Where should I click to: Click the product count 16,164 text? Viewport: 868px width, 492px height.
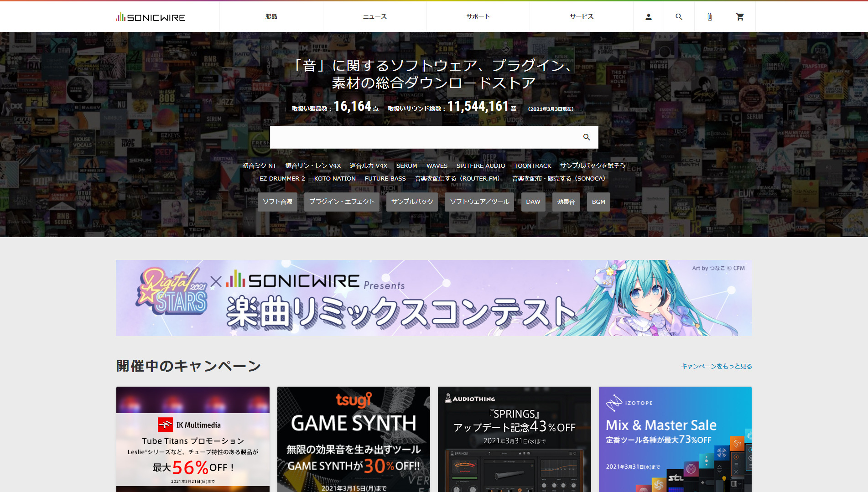coord(352,106)
